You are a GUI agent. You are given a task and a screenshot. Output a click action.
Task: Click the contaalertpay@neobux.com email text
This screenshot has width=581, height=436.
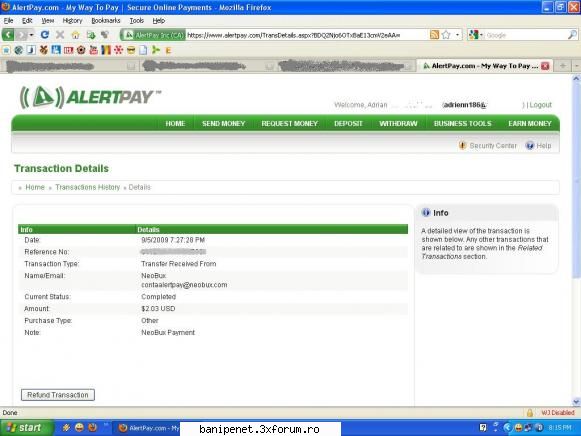[x=184, y=285]
